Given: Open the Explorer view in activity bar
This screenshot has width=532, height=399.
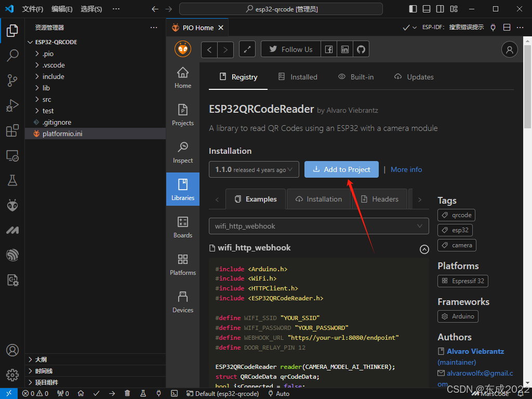Looking at the screenshot, I should (12, 31).
